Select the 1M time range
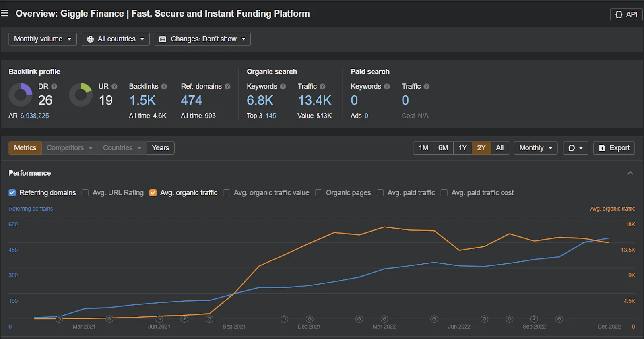The image size is (644, 339). coord(423,148)
